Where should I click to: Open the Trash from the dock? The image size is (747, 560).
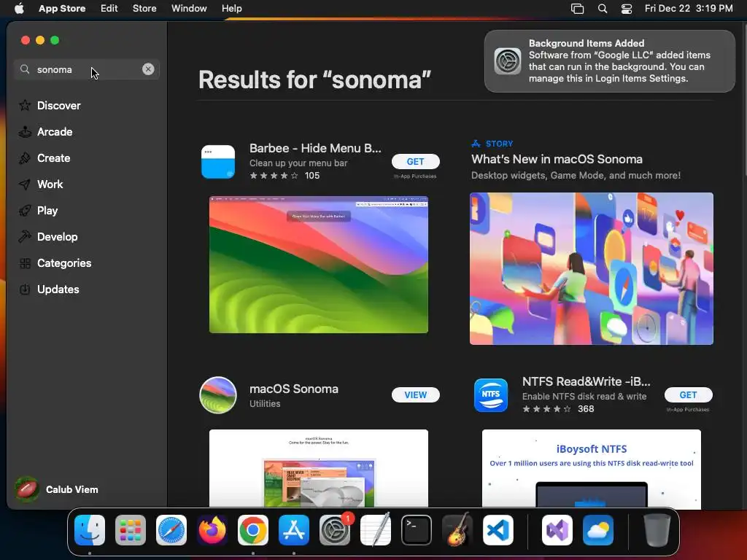click(x=657, y=530)
